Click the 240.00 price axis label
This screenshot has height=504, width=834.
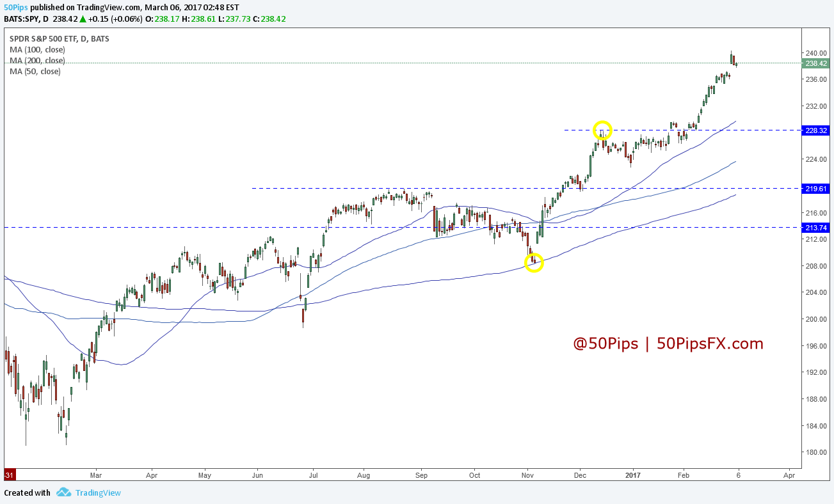tap(816, 52)
